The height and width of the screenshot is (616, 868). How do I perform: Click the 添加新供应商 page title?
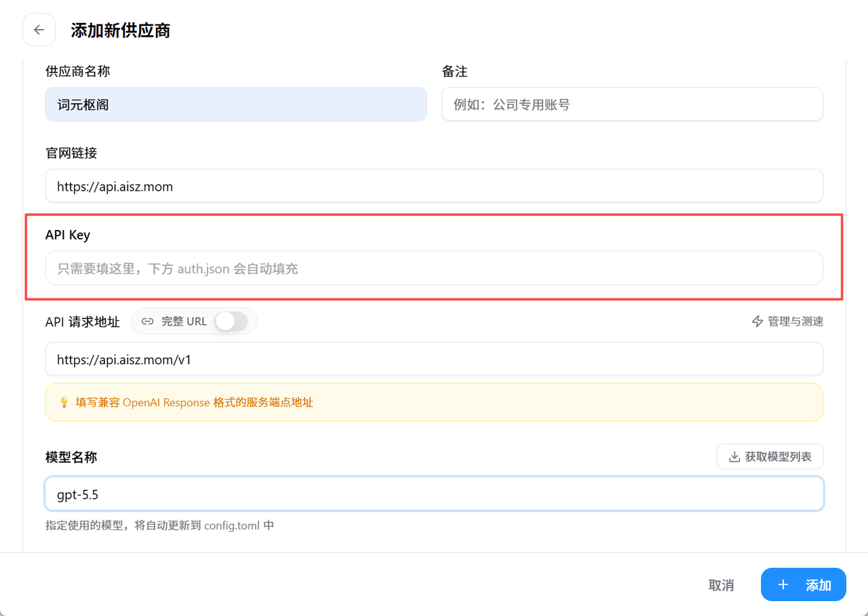pyautogui.click(x=121, y=31)
